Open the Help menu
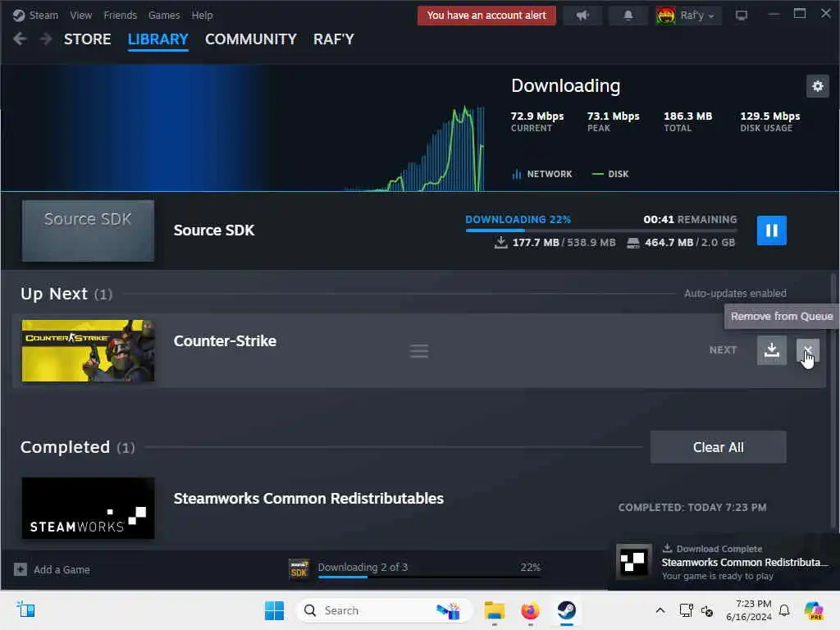 tap(202, 15)
